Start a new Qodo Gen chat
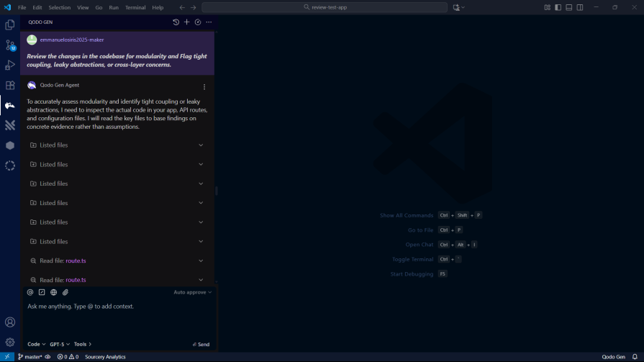 pos(187,22)
